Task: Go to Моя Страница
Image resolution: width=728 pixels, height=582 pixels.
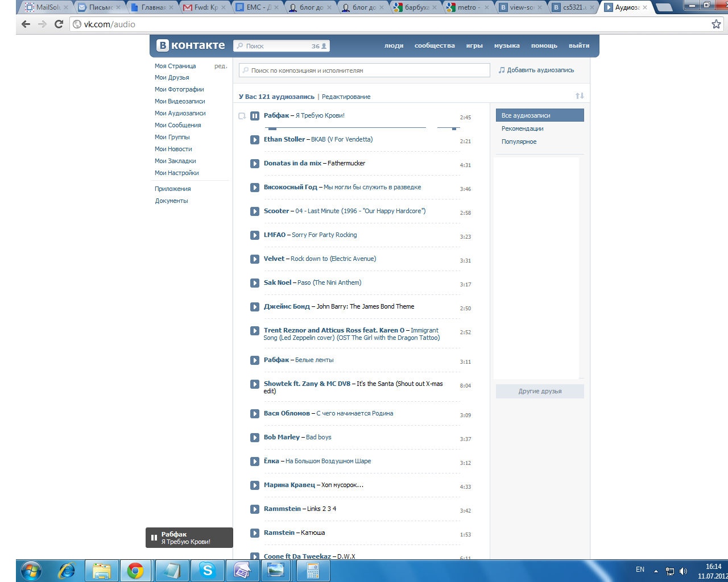Action: [x=175, y=66]
